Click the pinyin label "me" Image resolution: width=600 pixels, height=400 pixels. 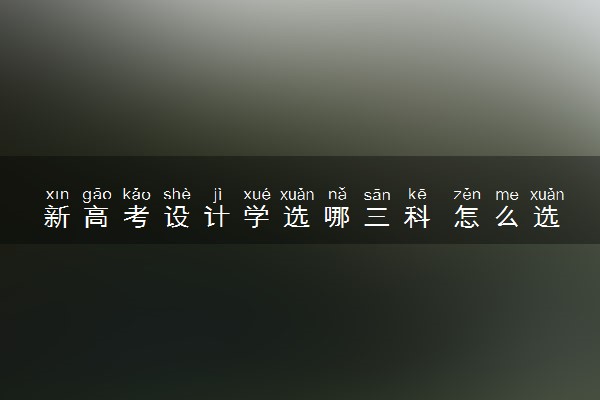pos(507,196)
